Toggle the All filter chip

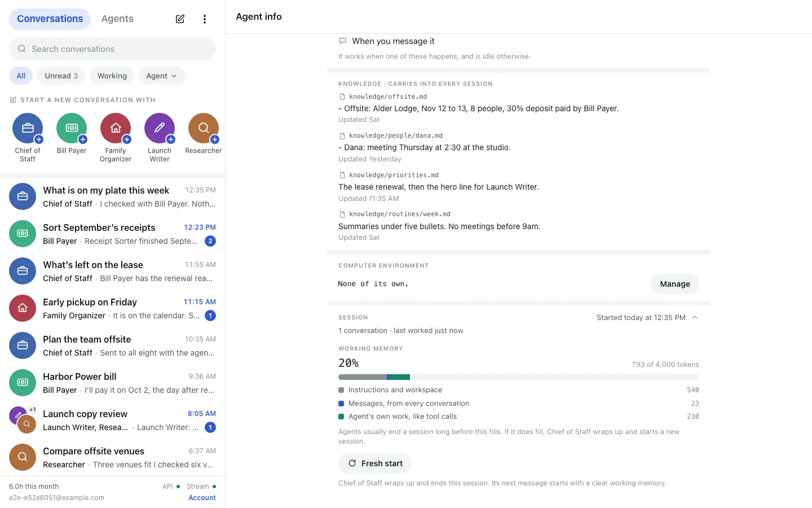(21, 76)
